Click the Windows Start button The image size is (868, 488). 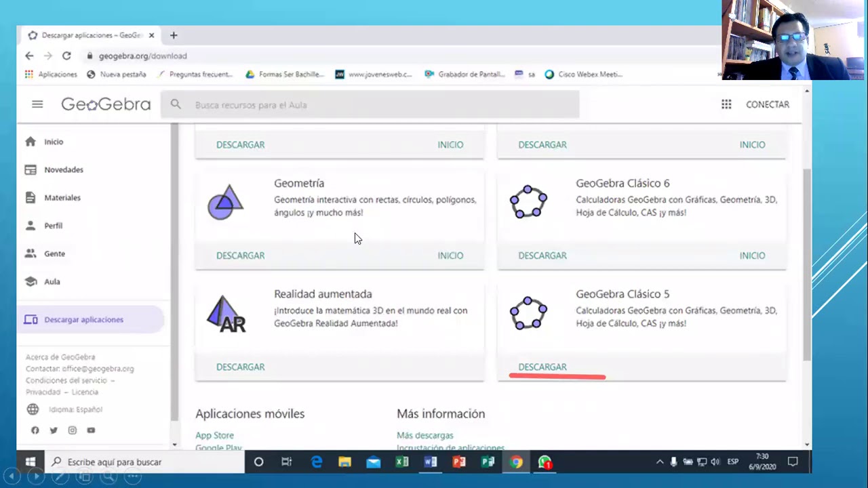pos(31,462)
